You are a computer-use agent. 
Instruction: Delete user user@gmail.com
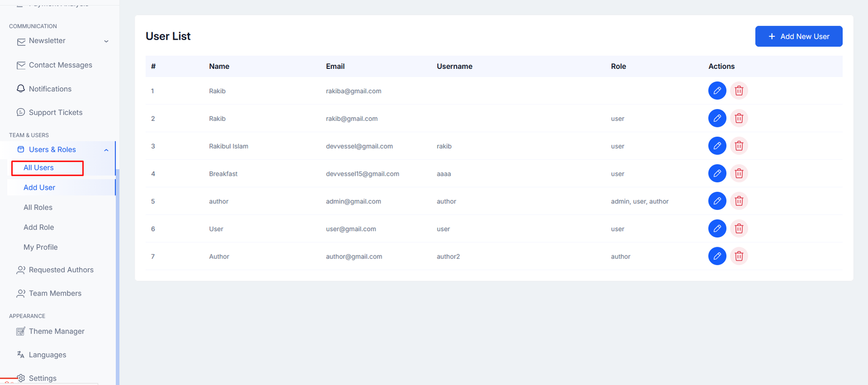tap(739, 229)
